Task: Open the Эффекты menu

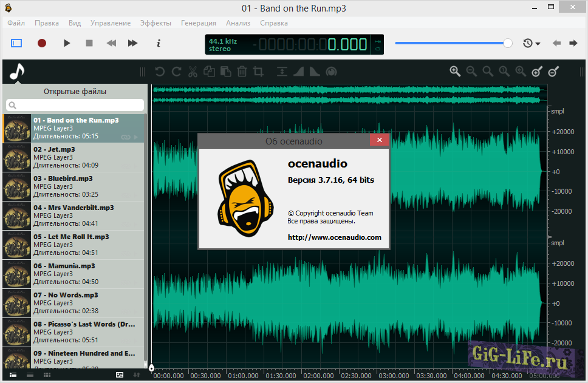Action: [x=156, y=23]
